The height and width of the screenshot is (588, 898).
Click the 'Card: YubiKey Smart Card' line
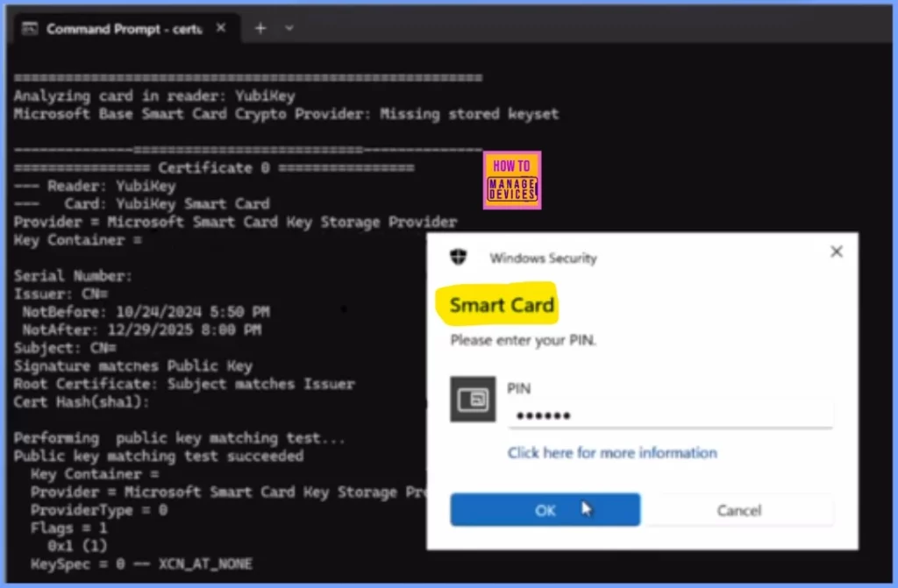(141, 204)
